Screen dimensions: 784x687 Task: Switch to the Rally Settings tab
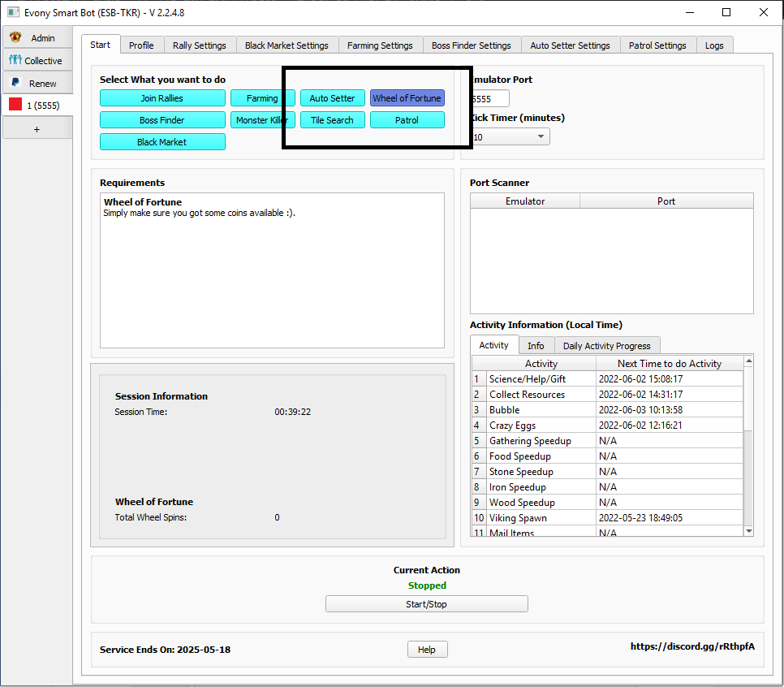(x=200, y=45)
